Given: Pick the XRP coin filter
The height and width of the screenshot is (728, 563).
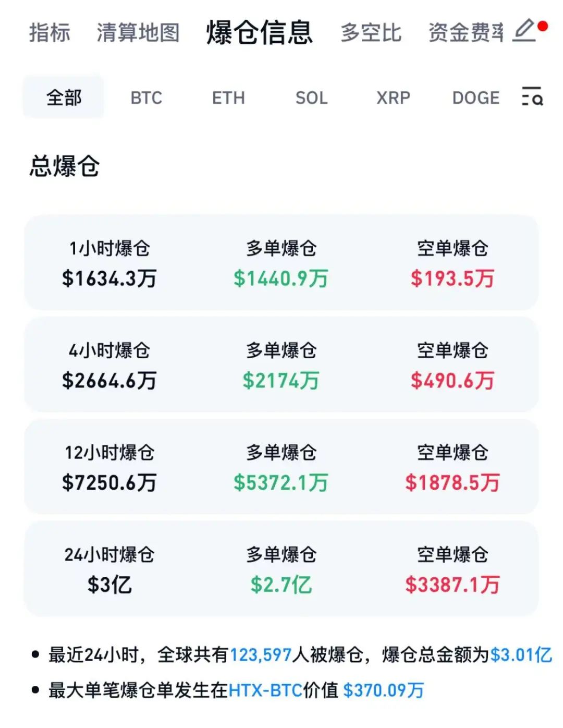Looking at the screenshot, I should point(393,98).
